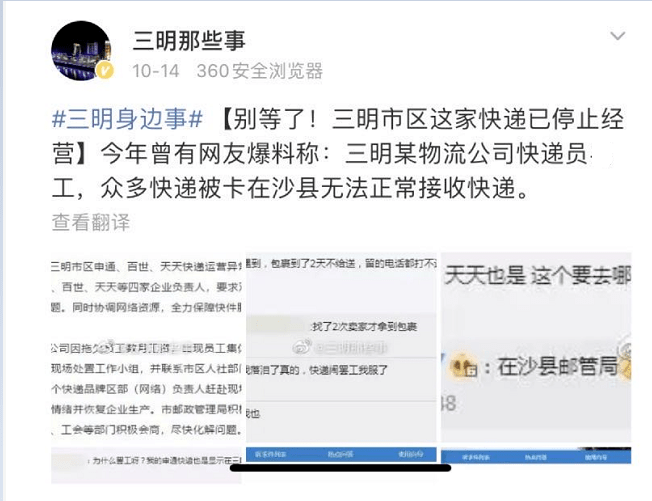
Task: Click the Weibo watermark logo in middle image
Action: (x=302, y=347)
